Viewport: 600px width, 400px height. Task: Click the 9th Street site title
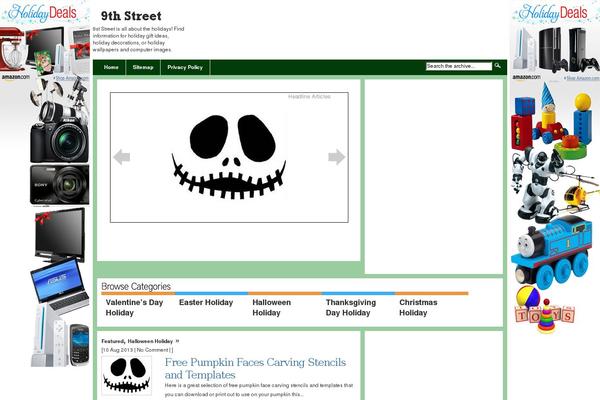tap(131, 16)
